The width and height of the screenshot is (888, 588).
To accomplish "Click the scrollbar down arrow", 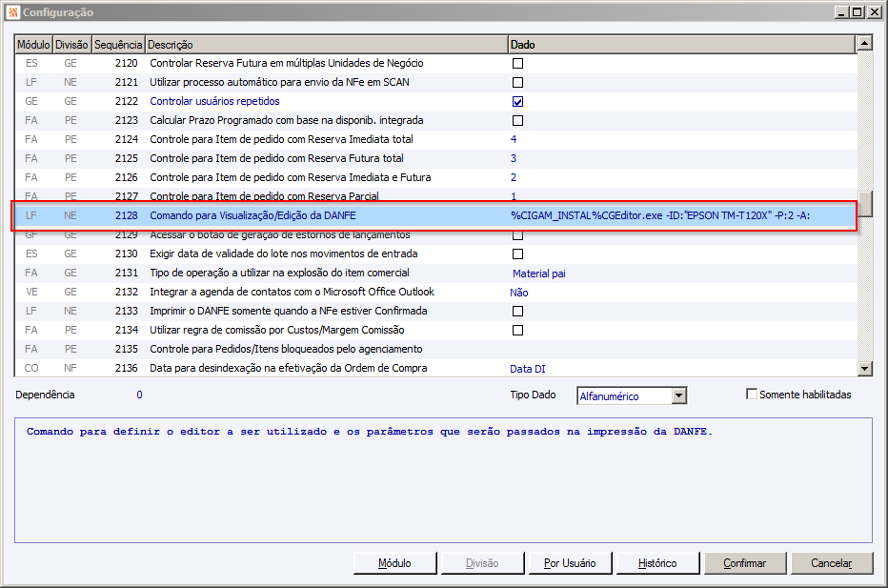I will [x=865, y=369].
